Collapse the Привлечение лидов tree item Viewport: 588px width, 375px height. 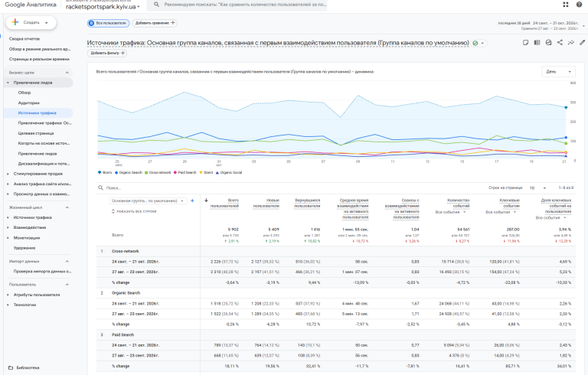(x=8, y=83)
